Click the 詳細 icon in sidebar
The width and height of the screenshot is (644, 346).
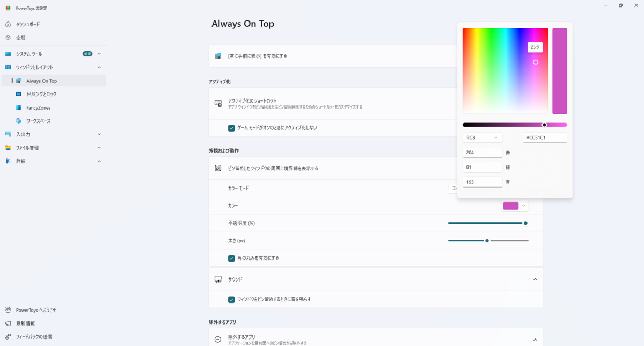click(8, 161)
